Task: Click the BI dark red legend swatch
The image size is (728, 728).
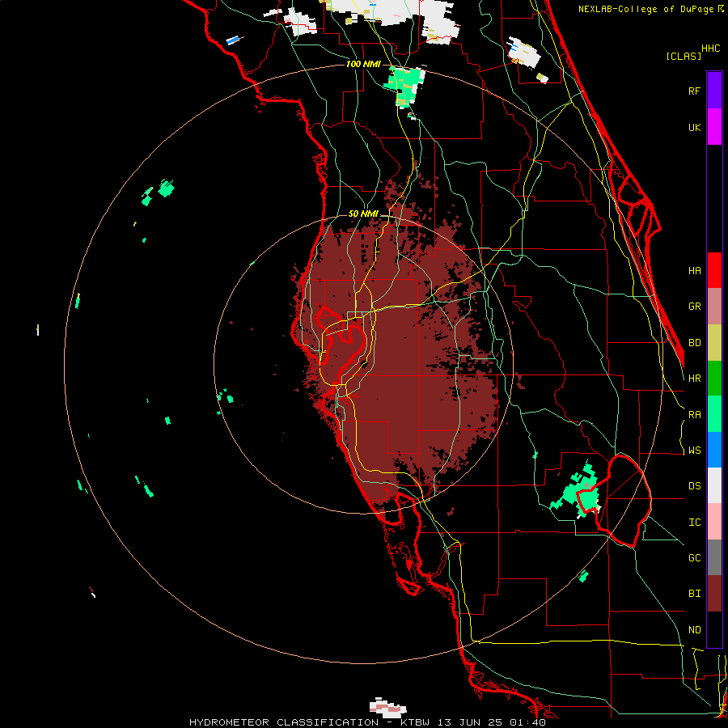Action: click(x=714, y=594)
